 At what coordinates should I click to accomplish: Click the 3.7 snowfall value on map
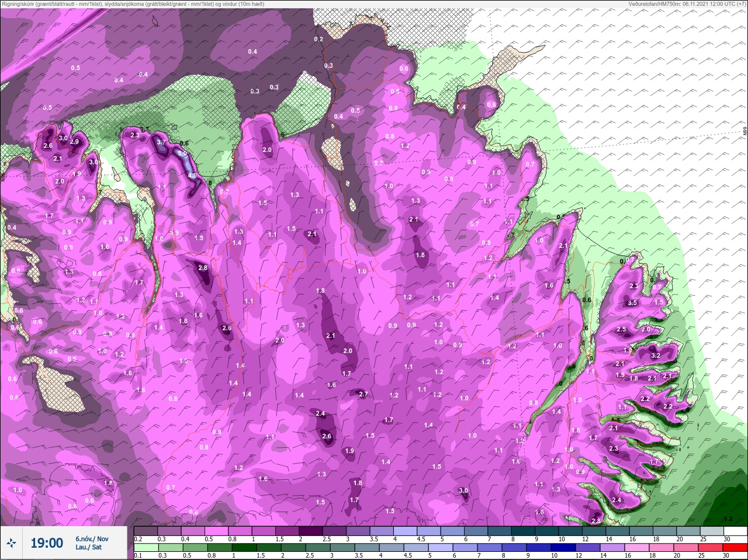(x=162, y=142)
